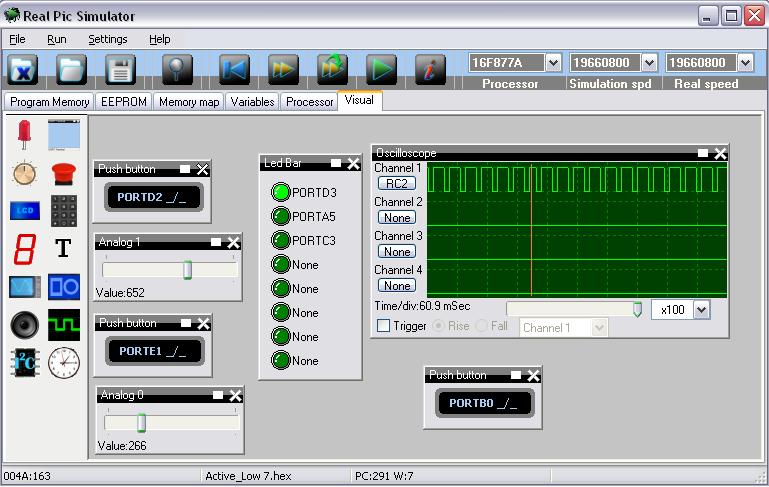Viewport: 769px width, 487px height.
Task: Toggle the PORTD3 LED indicator
Action: 281,192
